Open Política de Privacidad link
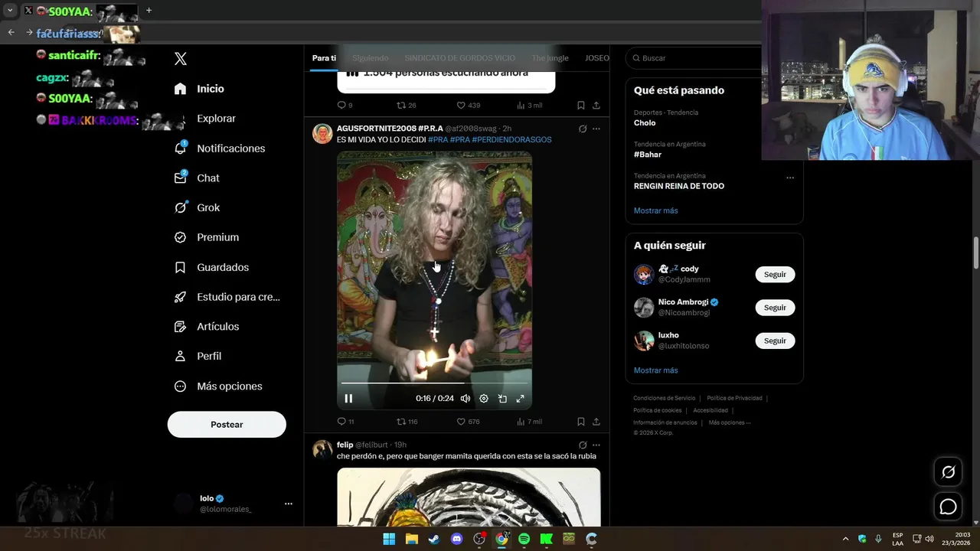The width and height of the screenshot is (980, 551). 734,398
